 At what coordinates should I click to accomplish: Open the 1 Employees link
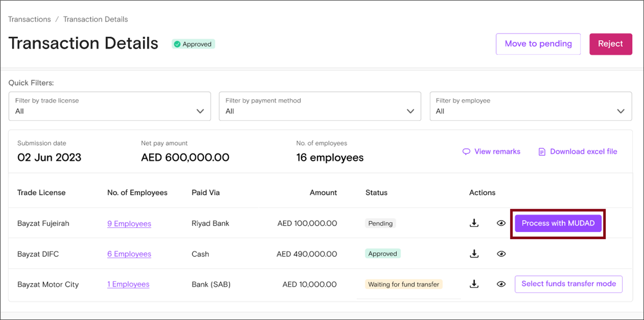pos(128,284)
